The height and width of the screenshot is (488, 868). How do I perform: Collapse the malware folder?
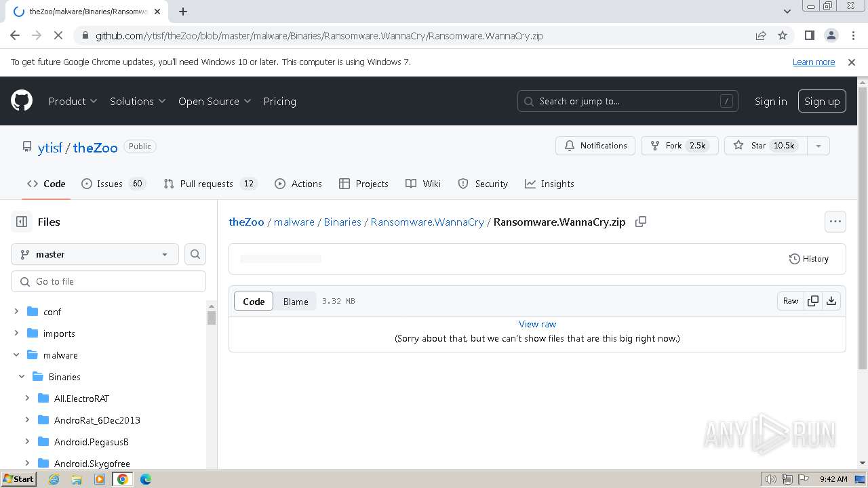[x=16, y=355]
